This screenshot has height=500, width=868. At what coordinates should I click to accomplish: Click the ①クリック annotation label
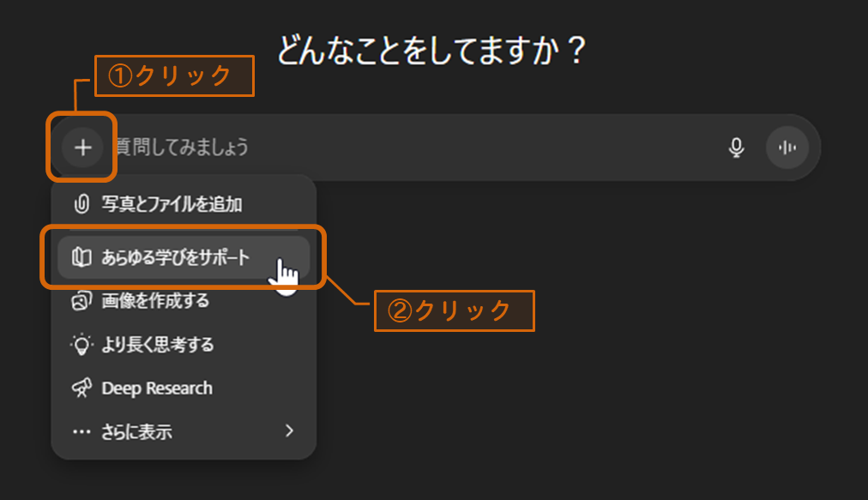[x=173, y=75]
